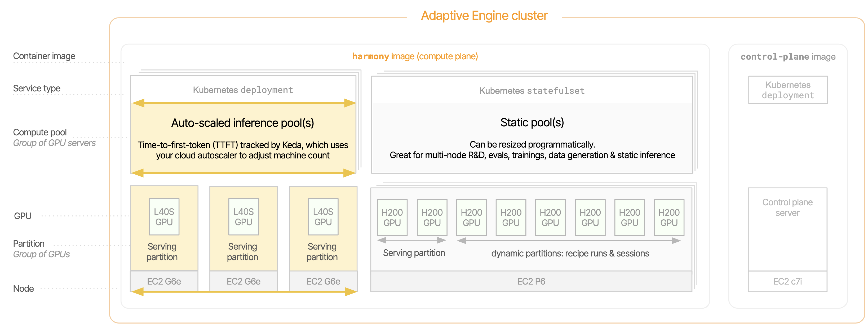Select the control-plane "Kubernetes deployment" box

(x=788, y=90)
